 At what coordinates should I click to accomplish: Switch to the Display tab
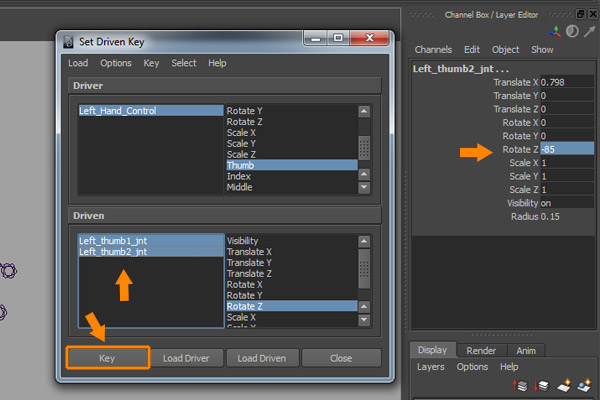tap(432, 350)
